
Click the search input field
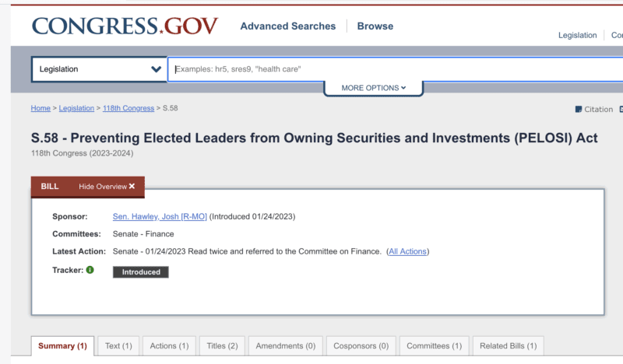396,69
